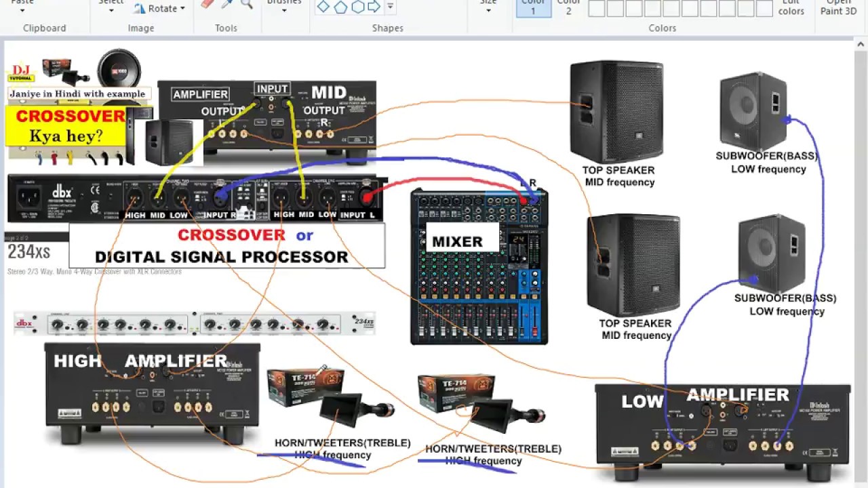868x488 pixels.
Task: Choose the hexagon shape
Action: (x=357, y=7)
